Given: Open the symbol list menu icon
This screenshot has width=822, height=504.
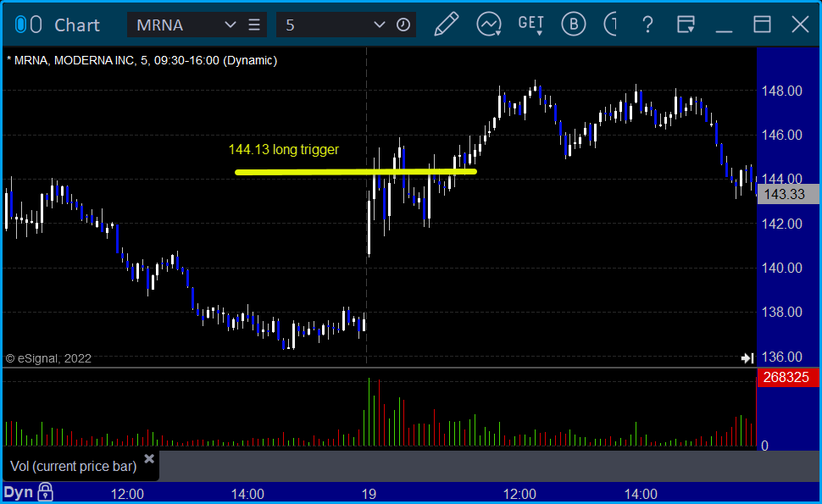Looking at the screenshot, I should tap(254, 25).
